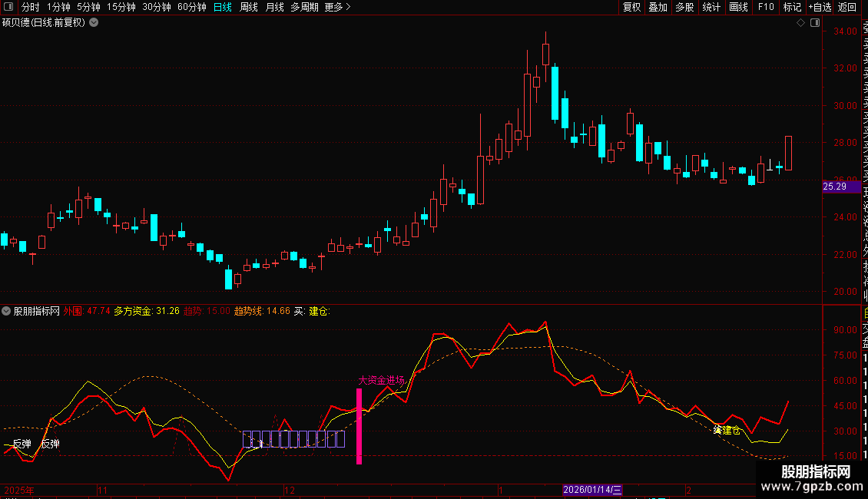This screenshot has width=868, height=499.
Task: Click the 标记 mark button
Action: click(x=792, y=7)
